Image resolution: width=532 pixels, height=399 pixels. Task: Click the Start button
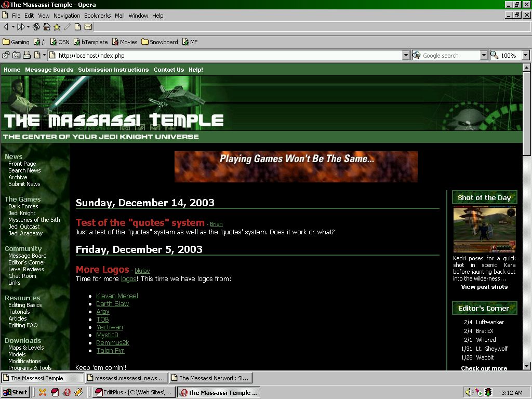tap(15, 392)
